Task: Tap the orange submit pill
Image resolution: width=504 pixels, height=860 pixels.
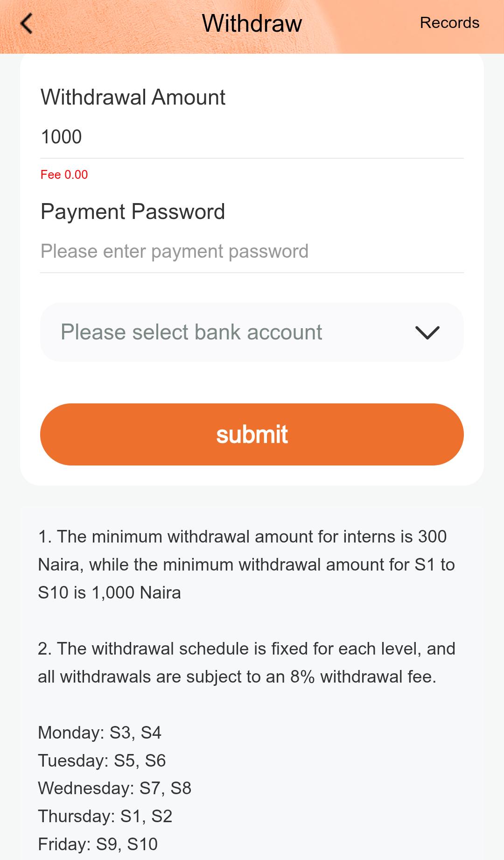Action: (252, 434)
